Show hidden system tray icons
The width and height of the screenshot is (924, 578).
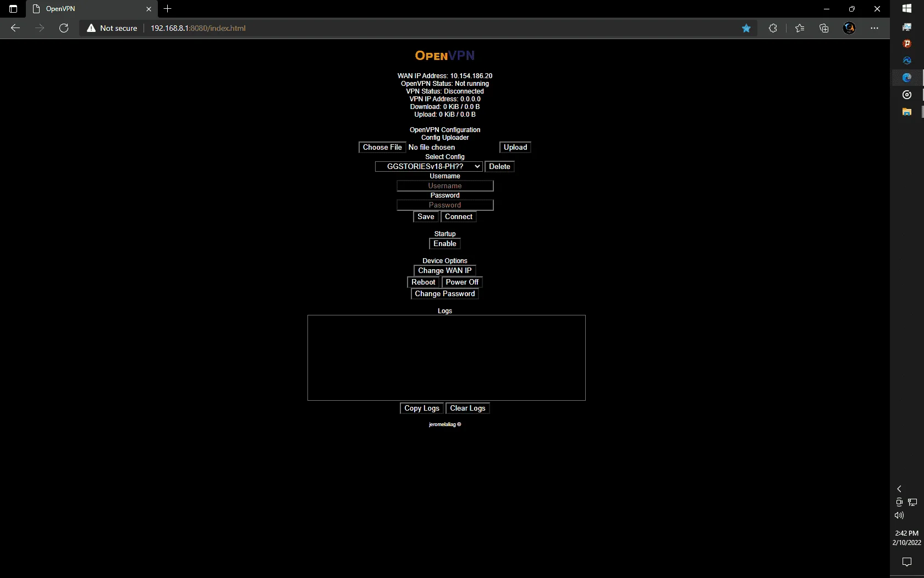(x=899, y=489)
